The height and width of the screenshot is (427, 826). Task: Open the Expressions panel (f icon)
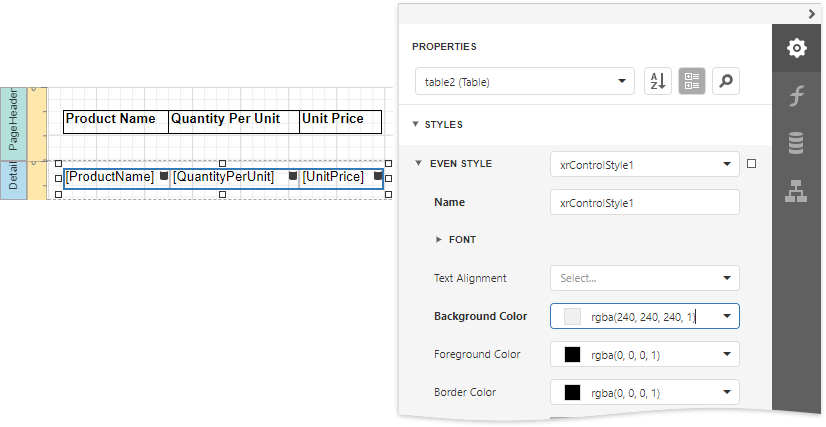(x=796, y=96)
